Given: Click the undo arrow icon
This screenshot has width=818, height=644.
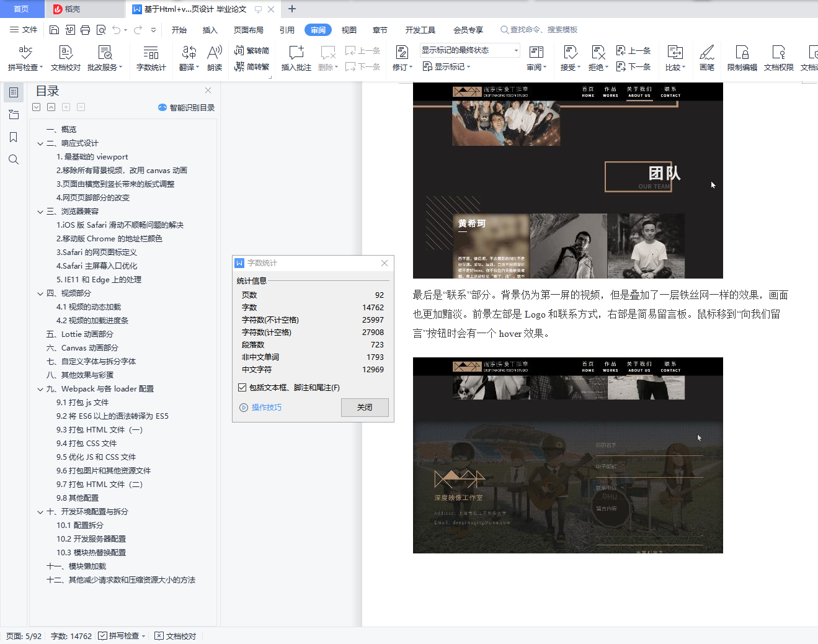Looking at the screenshot, I should [x=117, y=30].
